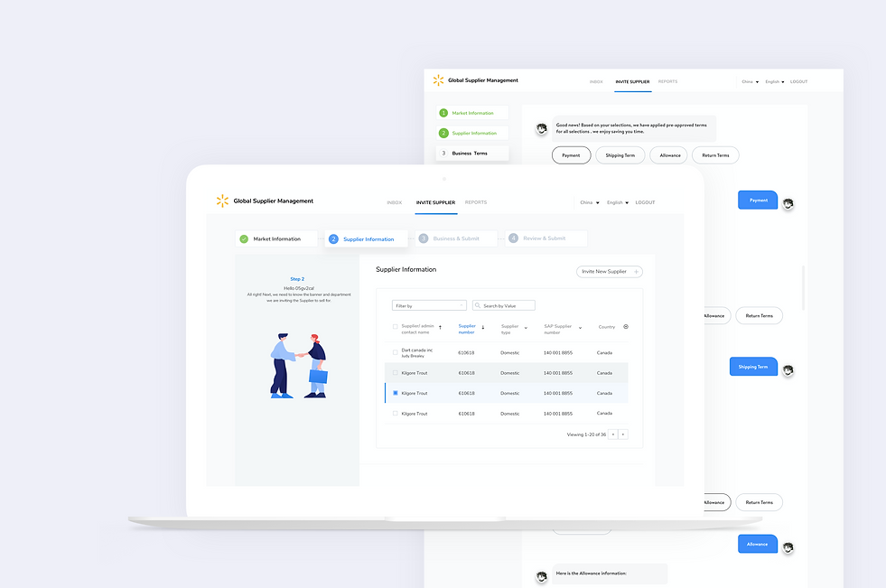Viewport: 886px width, 588px height.
Task: Click the green checkmark on Market Information step
Action: pyautogui.click(x=242, y=238)
